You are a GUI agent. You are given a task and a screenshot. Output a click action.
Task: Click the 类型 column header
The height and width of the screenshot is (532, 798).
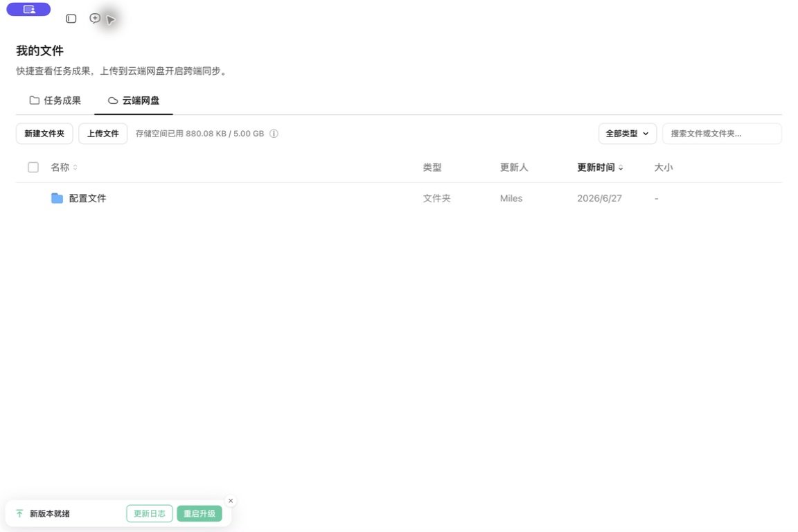(432, 168)
